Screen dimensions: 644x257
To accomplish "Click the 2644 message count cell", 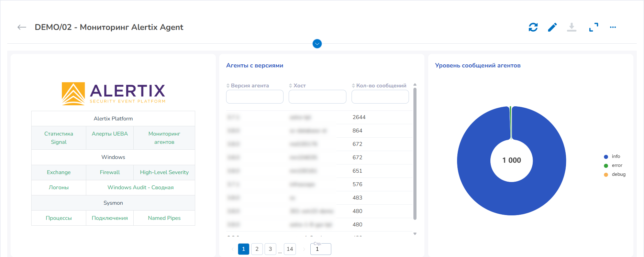I will (x=359, y=117).
